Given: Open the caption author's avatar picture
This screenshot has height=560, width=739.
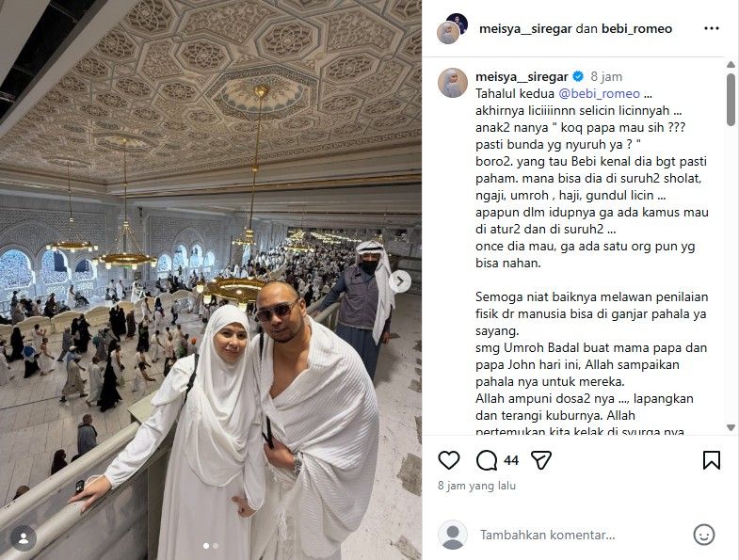Looking at the screenshot, I should pos(453,83).
